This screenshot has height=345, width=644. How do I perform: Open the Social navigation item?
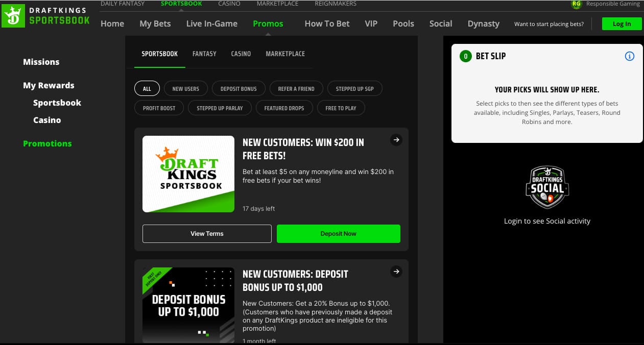coord(441,23)
